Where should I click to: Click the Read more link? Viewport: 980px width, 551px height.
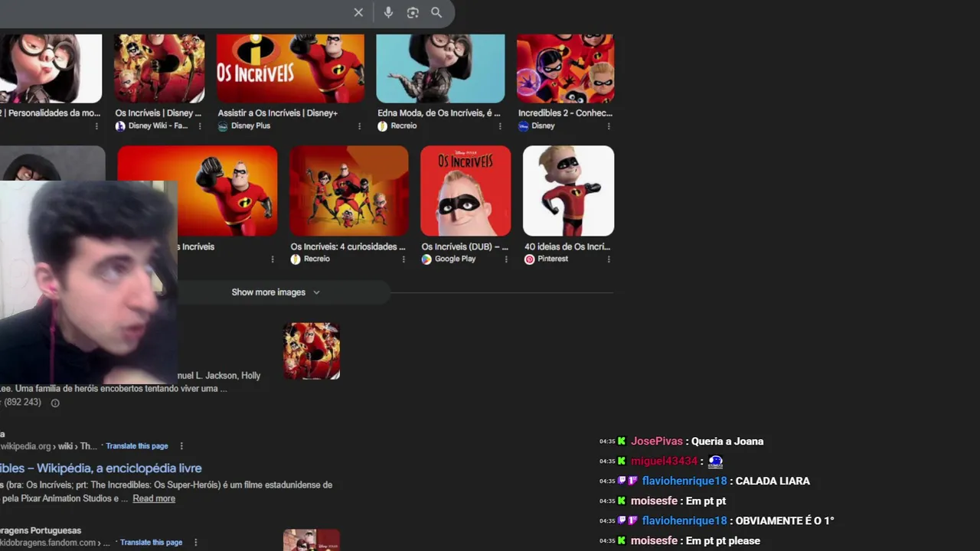pos(154,499)
